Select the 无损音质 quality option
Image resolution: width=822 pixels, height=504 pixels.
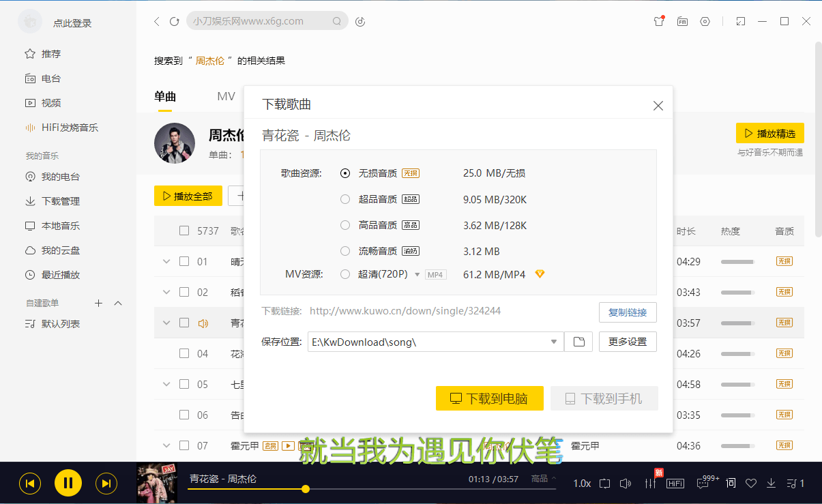[345, 173]
